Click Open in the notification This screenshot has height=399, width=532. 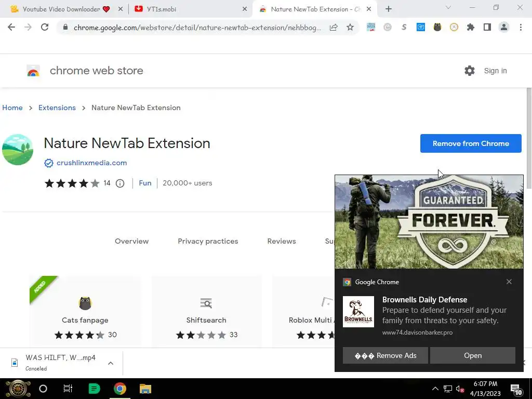point(473,355)
